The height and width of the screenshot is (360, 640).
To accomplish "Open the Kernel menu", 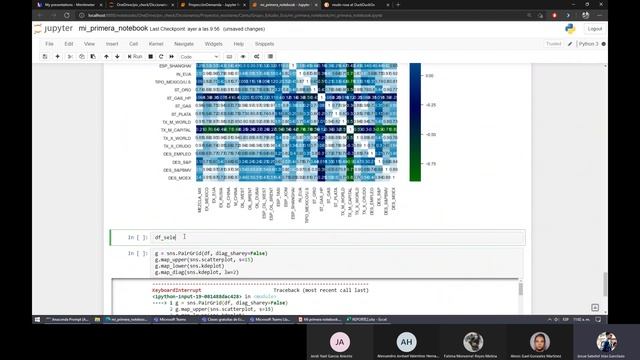I will [156, 44].
